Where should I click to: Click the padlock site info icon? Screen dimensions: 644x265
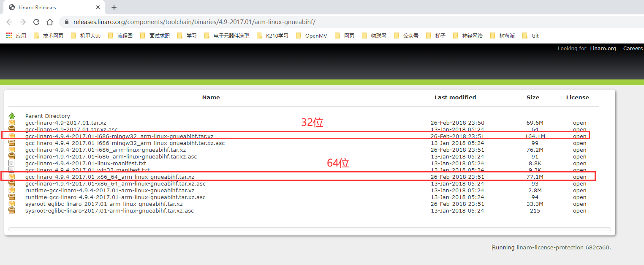coord(67,22)
